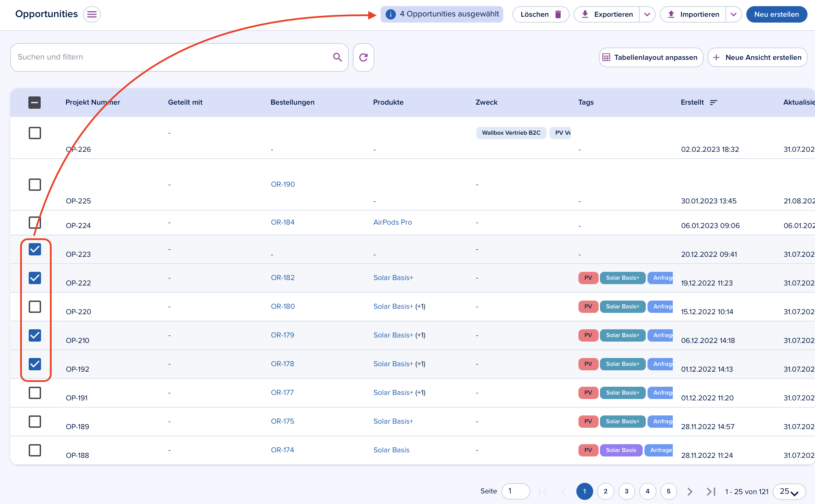Click 4 Opportunities ausgewählt banner

(442, 14)
